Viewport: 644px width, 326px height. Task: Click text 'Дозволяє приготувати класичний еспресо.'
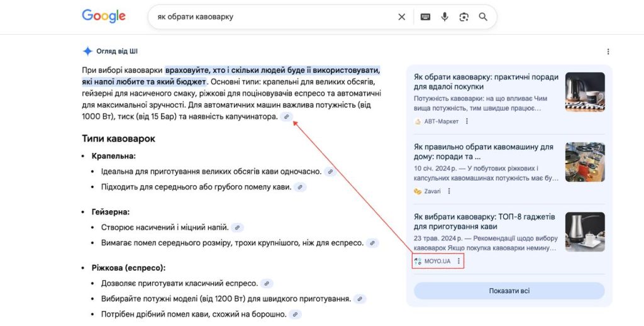179,284
